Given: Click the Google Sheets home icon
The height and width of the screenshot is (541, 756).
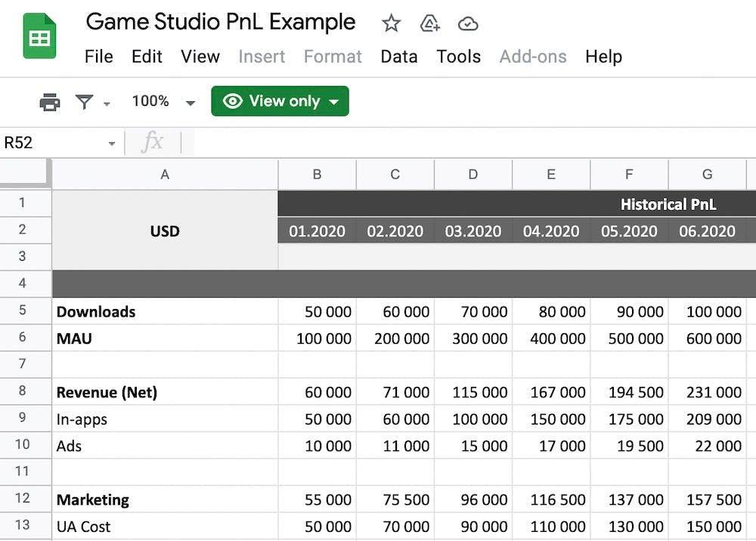Looking at the screenshot, I should pyautogui.click(x=39, y=36).
